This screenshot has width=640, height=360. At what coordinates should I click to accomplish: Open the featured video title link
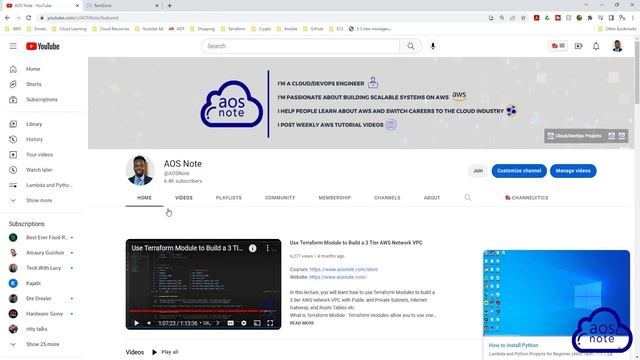[356, 242]
